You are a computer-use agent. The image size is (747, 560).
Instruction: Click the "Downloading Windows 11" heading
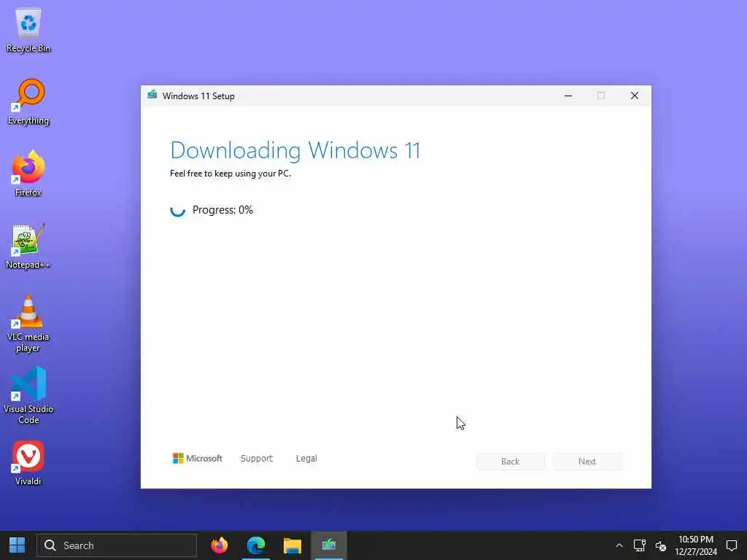tap(295, 150)
